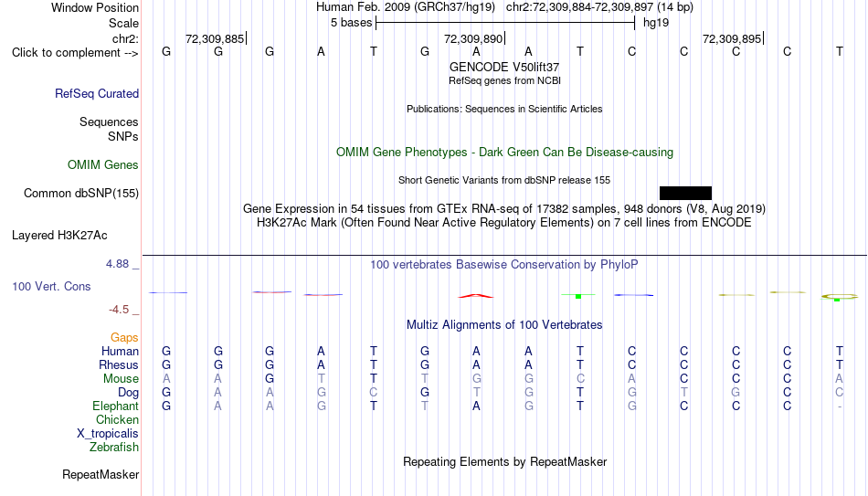The height and width of the screenshot is (496, 868).
Task: Select the Chicken species label
Action: pyautogui.click(x=117, y=419)
